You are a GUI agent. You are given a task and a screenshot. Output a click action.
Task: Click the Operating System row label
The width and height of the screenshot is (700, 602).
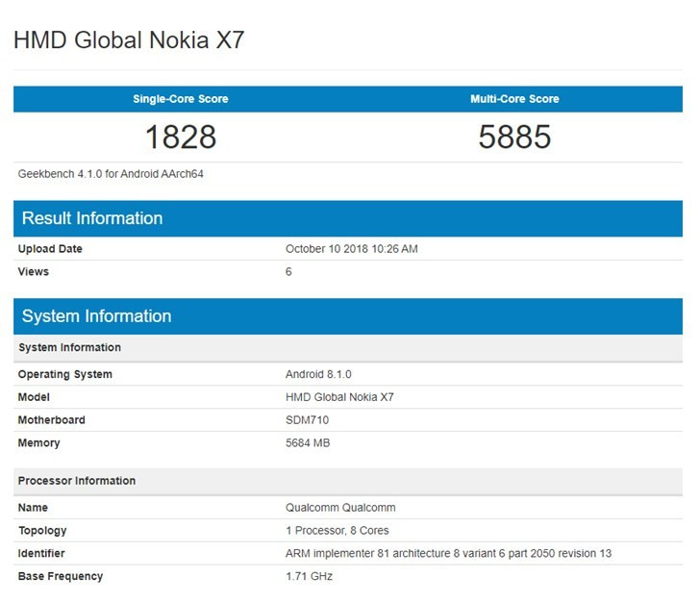point(64,374)
